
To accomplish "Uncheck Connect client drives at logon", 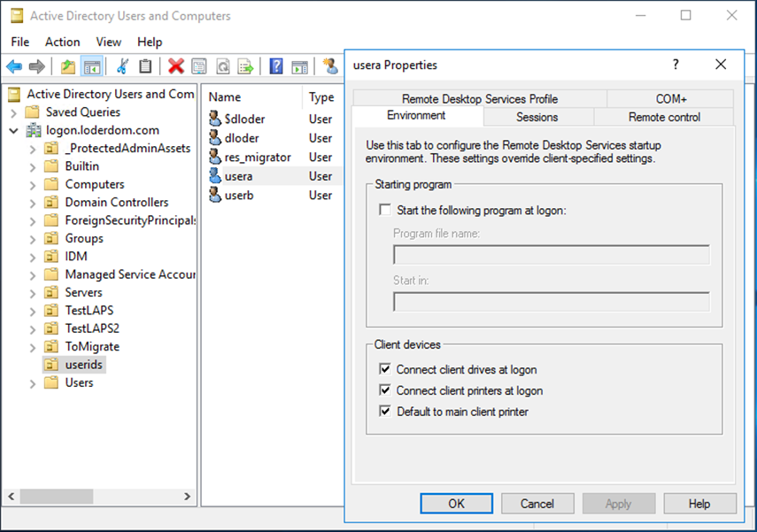I will (x=385, y=369).
